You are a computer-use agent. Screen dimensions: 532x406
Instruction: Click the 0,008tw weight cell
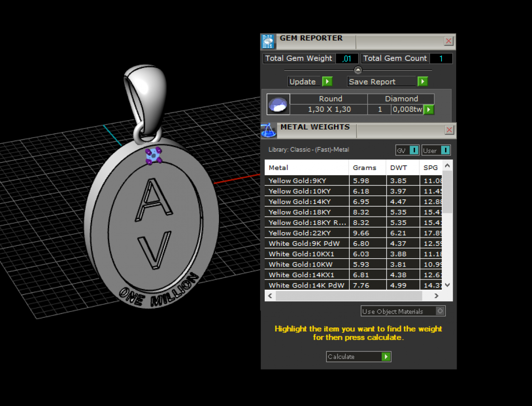coord(407,110)
